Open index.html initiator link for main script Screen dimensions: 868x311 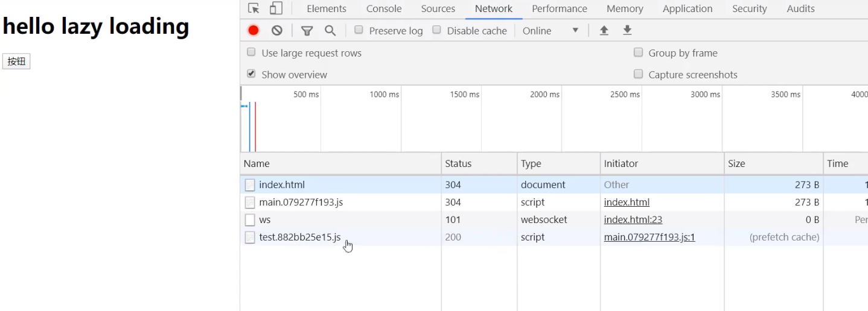coord(627,203)
